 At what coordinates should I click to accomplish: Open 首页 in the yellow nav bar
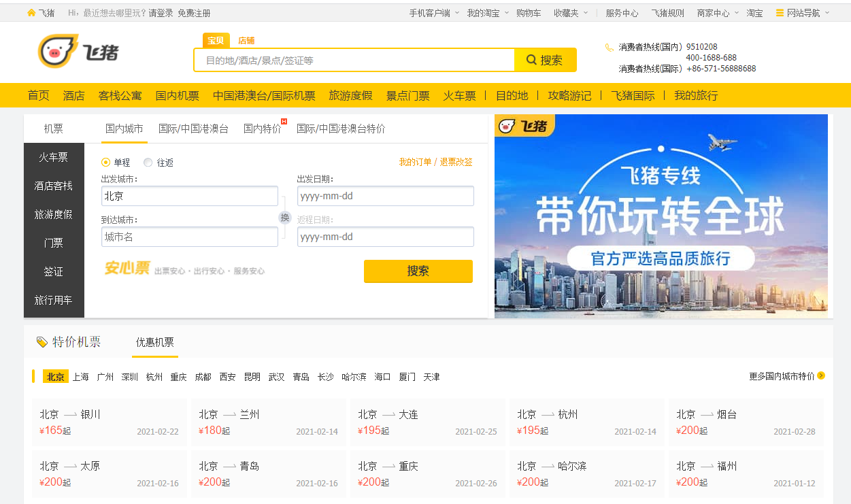[x=39, y=95]
